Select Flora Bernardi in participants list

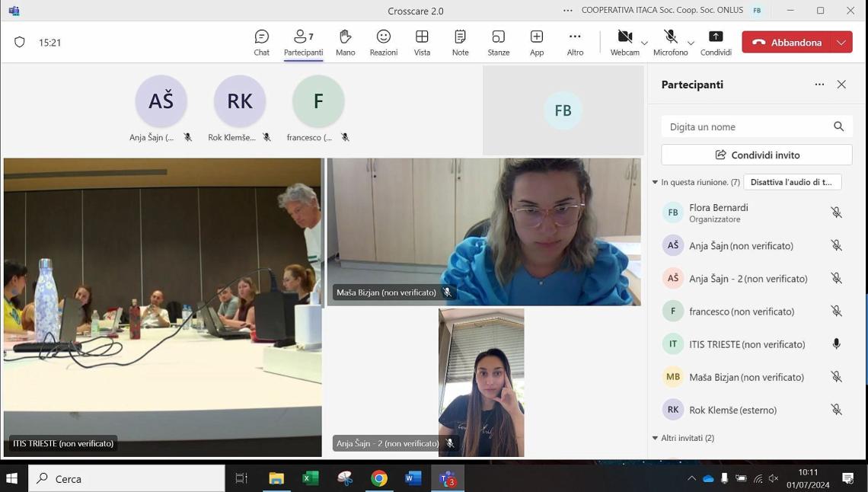pyautogui.click(x=757, y=212)
